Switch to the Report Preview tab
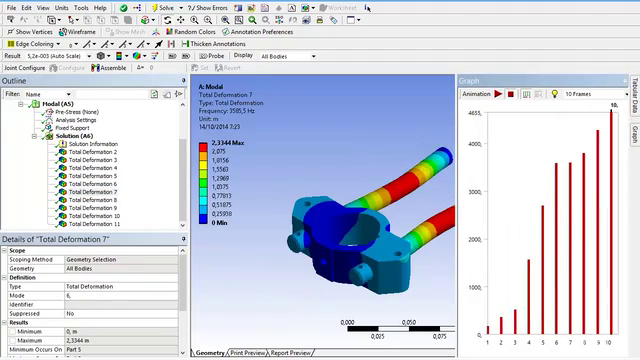Screen dimensions: 640x360 coord(290,353)
